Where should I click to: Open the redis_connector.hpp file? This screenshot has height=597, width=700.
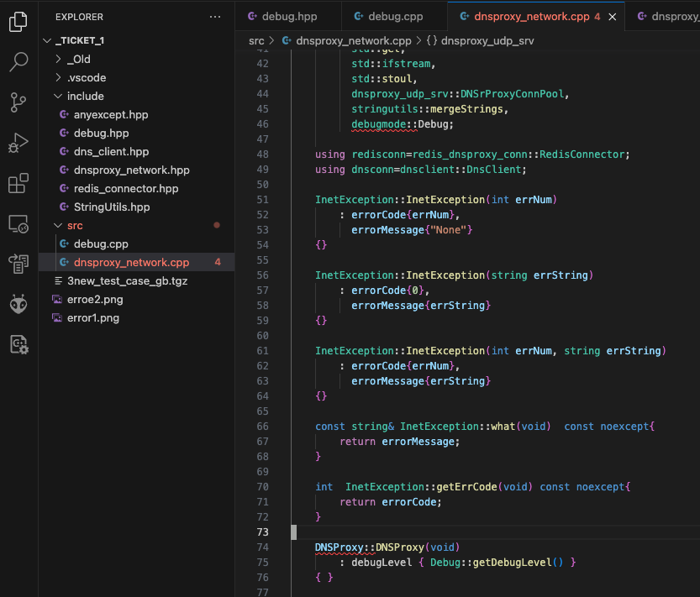pos(127,188)
